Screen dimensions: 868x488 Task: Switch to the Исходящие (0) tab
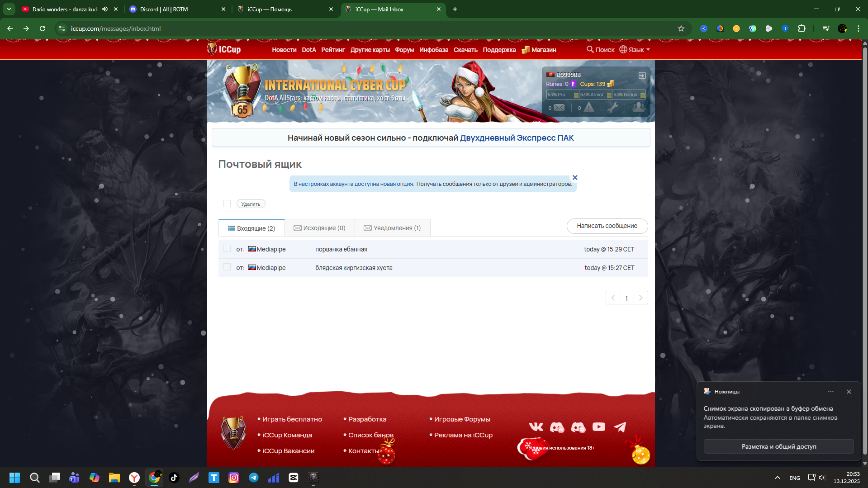pyautogui.click(x=319, y=228)
